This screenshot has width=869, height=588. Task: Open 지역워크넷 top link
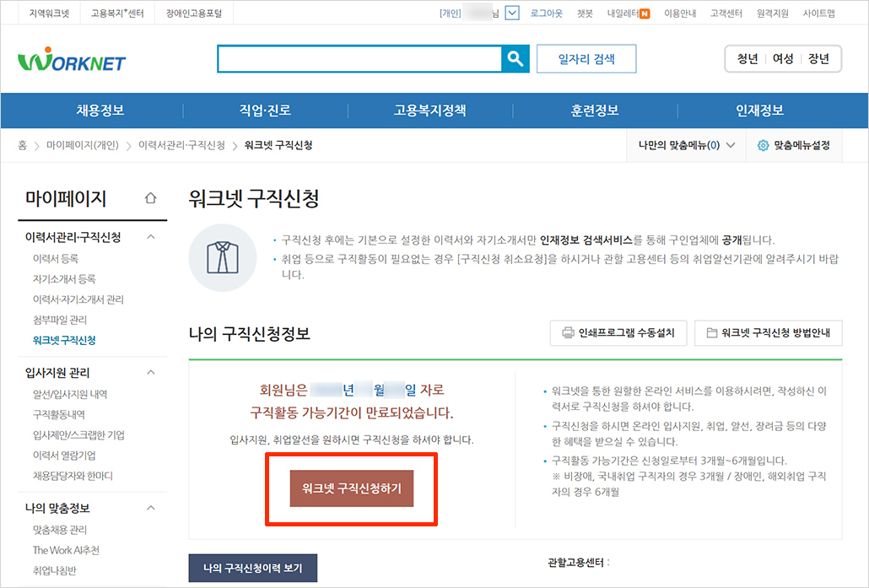coord(49,13)
